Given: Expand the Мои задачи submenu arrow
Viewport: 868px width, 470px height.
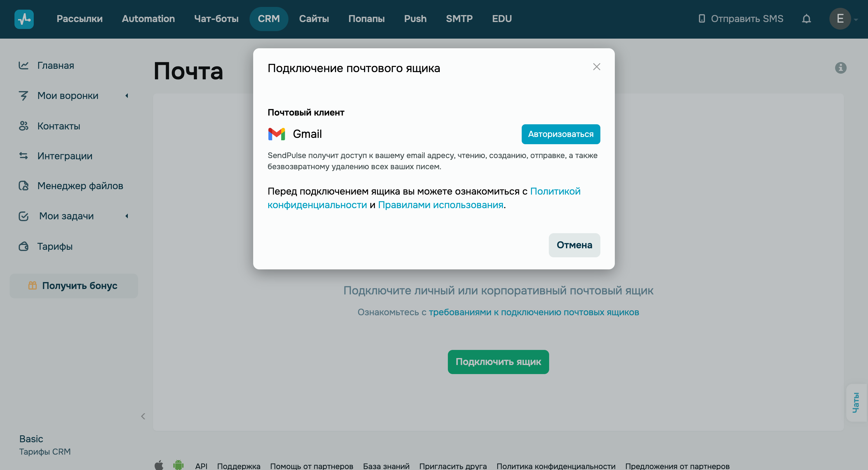Looking at the screenshot, I should [x=127, y=216].
